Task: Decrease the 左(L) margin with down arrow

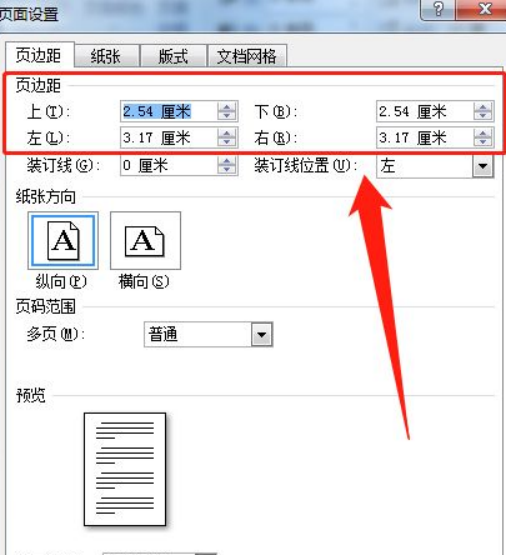Action: click(227, 142)
